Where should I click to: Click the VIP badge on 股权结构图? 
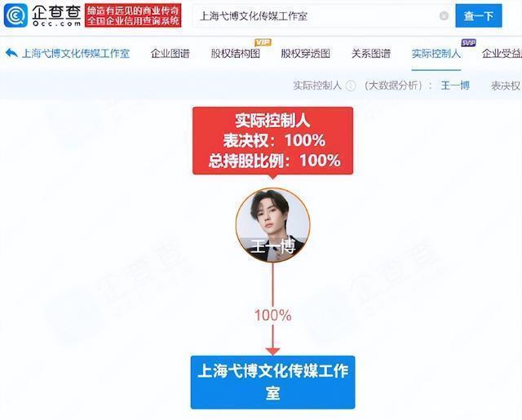[263, 42]
